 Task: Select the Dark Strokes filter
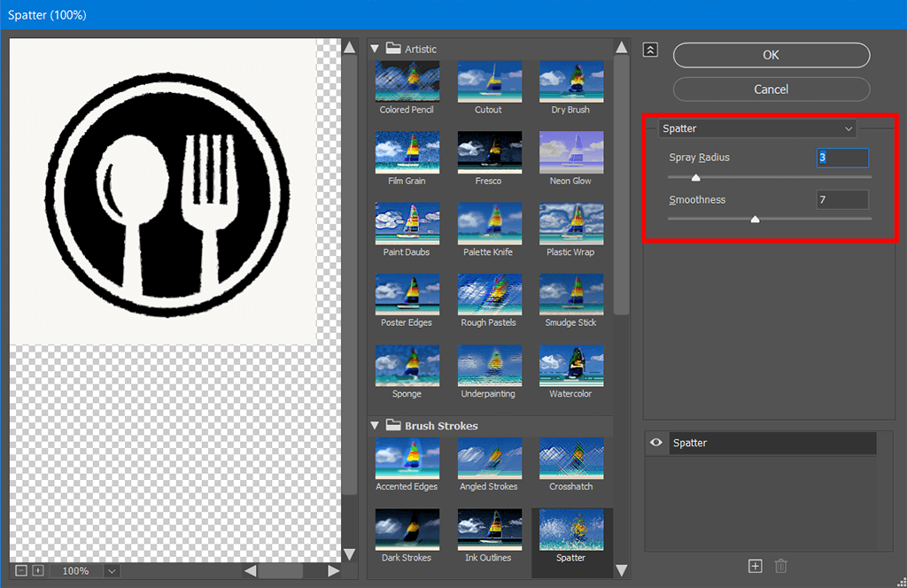tap(407, 530)
